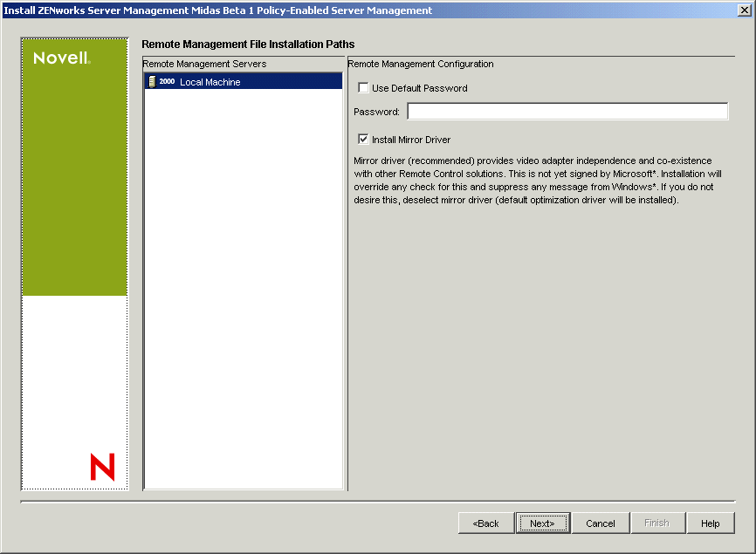Click the red N icon at sidebar bottom
Viewport: 756px width, 554px height.
[x=103, y=468]
